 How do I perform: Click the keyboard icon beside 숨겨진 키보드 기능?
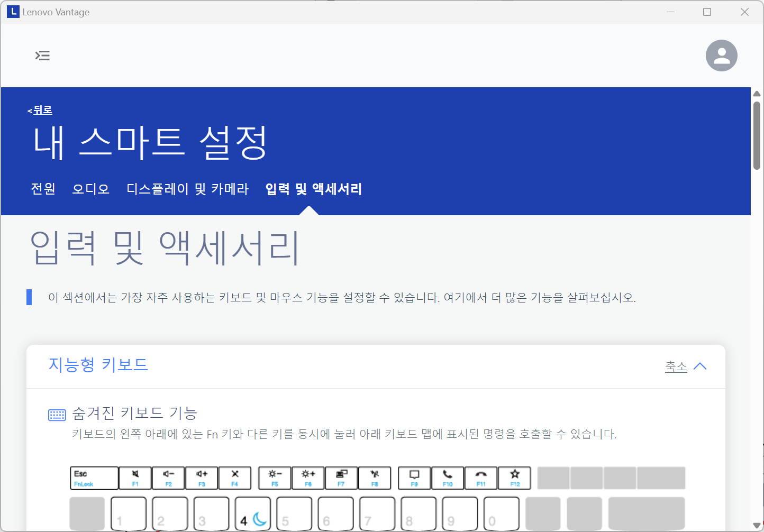pos(57,415)
